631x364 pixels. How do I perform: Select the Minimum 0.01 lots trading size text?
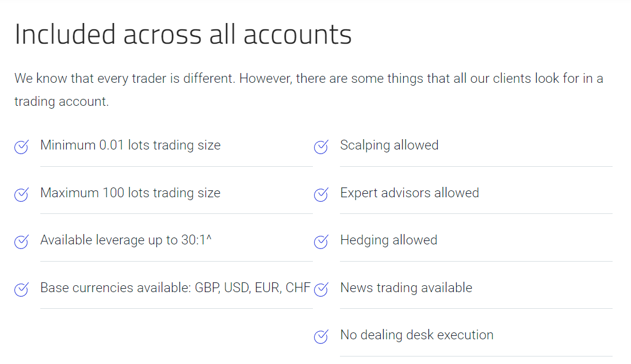pos(131,145)
